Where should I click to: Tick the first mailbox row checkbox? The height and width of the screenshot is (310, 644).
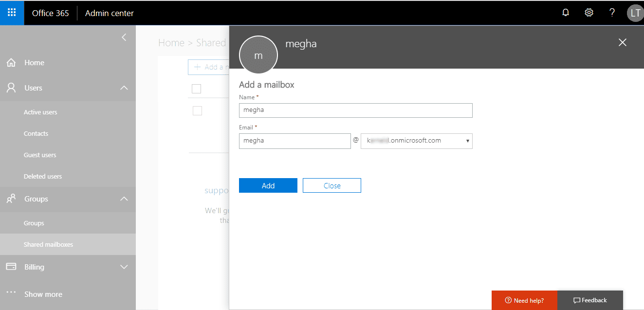pyautogui.click(x=197, y=111)
